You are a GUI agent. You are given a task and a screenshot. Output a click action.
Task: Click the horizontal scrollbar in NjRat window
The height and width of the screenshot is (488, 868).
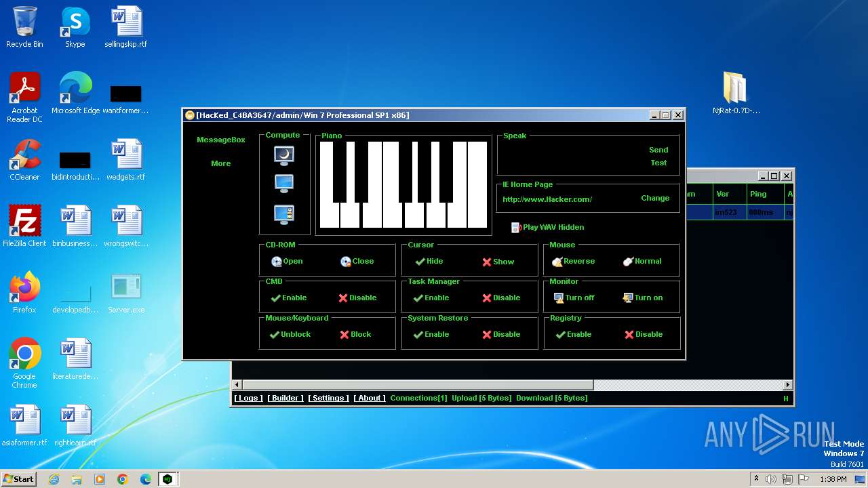418,384
